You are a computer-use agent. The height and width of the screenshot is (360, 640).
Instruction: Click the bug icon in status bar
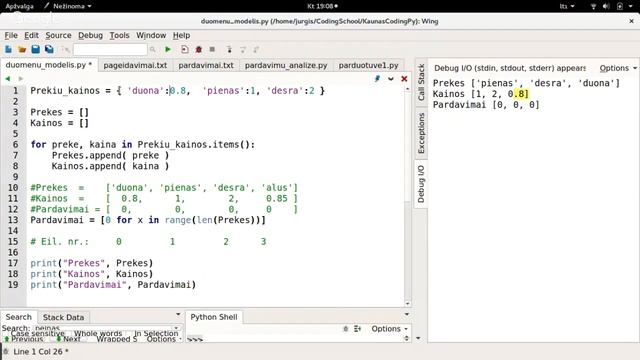(x=6, y=351)
